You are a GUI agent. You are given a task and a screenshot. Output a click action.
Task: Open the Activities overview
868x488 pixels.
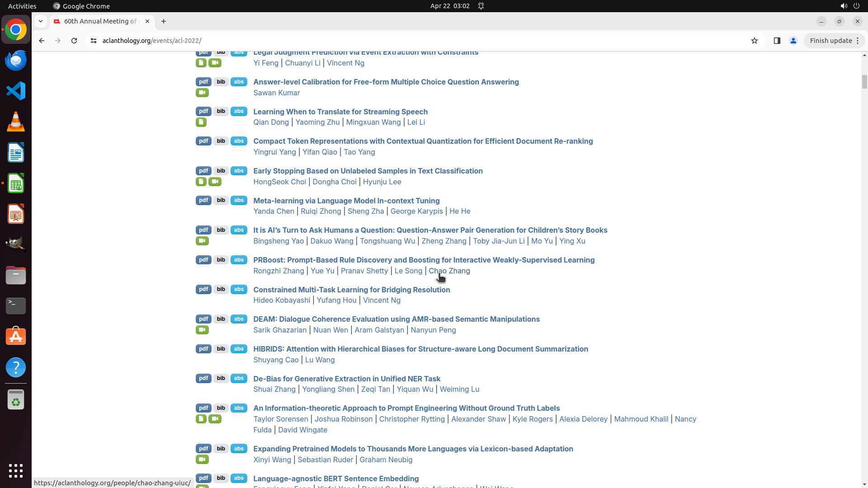22,6
